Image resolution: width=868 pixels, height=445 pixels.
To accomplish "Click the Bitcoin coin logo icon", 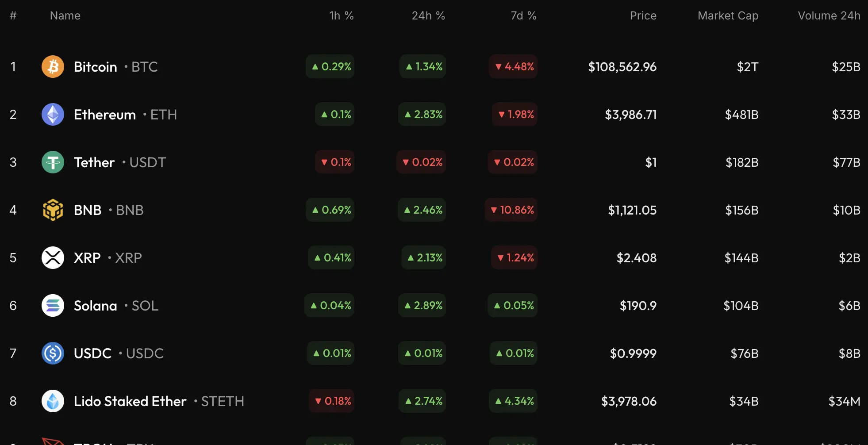I will point(53,67).
